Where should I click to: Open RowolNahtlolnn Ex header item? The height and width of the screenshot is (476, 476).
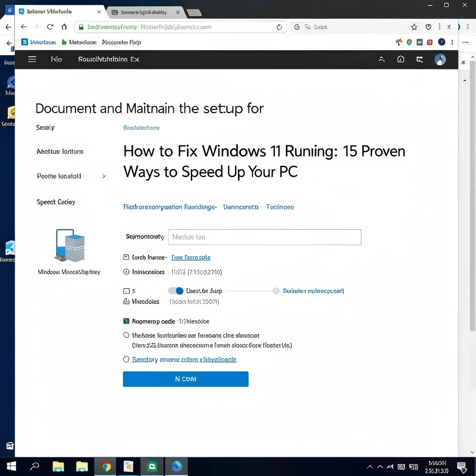click(x=109, y=59)
